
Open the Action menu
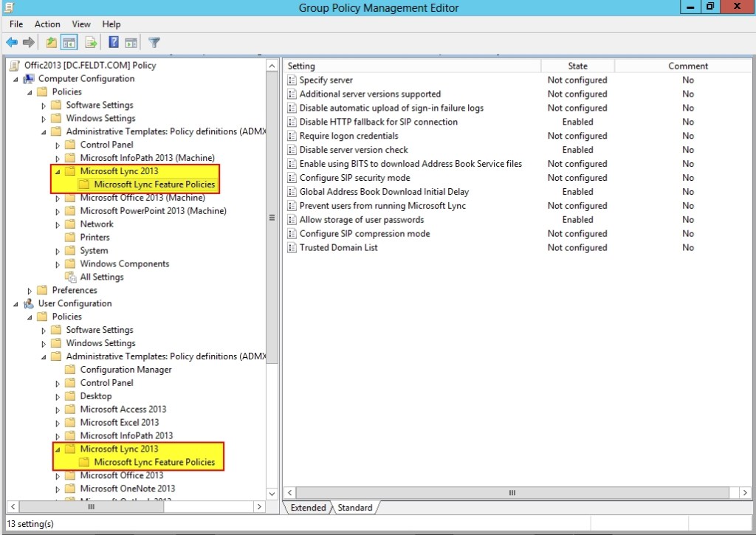click(x=47, y=24)
